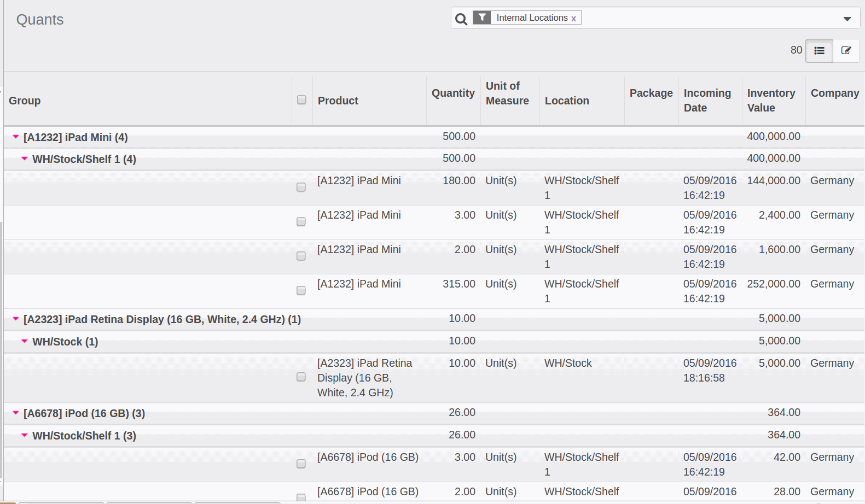The image size is (865, 504).
Task: Remove the Internal Locations filter
Action: (x=573, y=19)
